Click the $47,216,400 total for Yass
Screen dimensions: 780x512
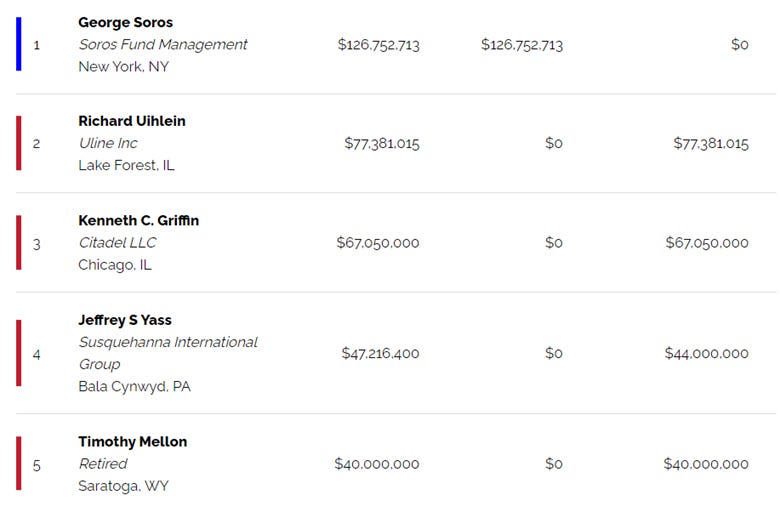[x=380, y=353]
